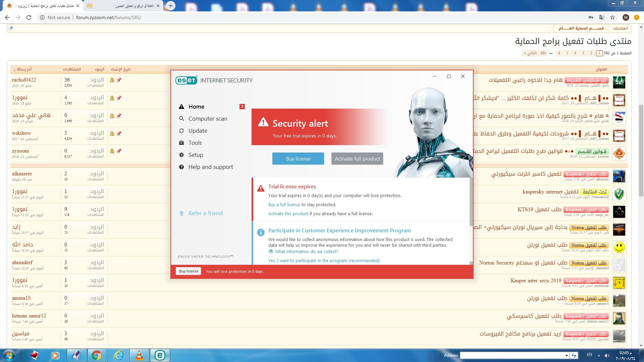Click the breadcrumb open-quick-navigation icon
The height and width of the screenshot is (362, 644).
(11, 28)
